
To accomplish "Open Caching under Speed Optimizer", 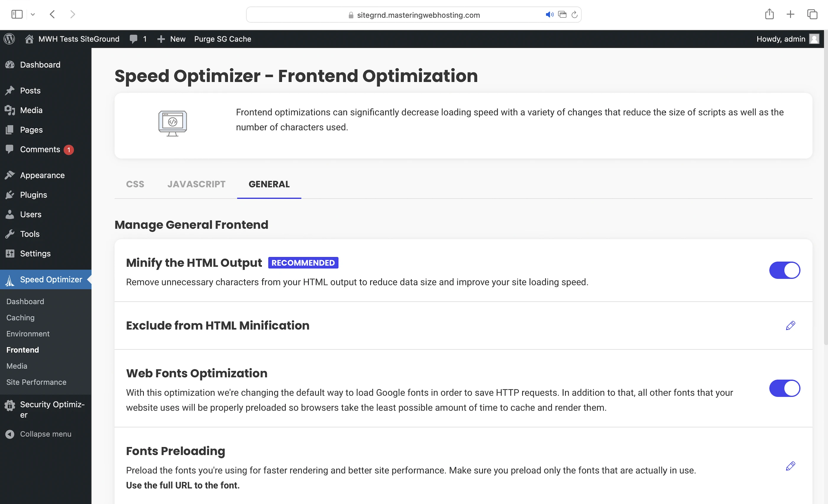I will (20, 318).
